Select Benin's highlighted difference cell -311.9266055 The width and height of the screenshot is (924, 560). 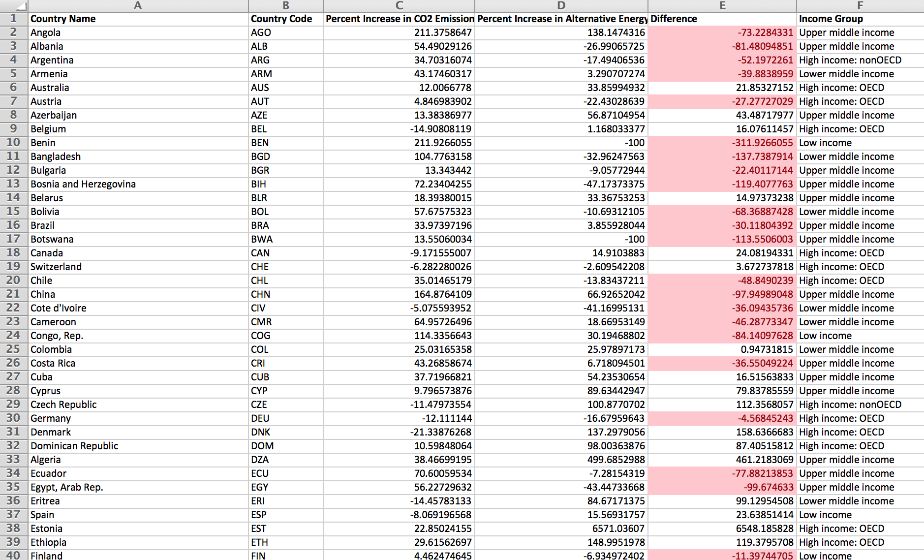762,143
